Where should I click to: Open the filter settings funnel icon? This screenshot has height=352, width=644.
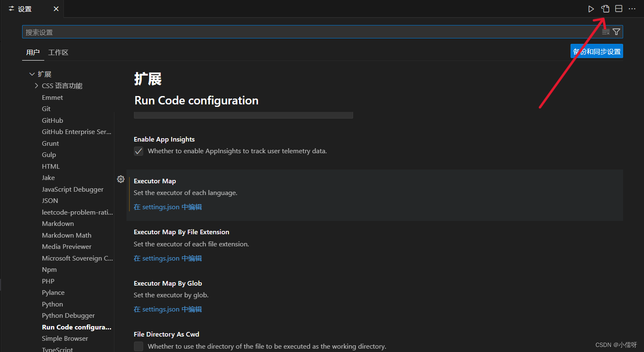click(616, 31)
